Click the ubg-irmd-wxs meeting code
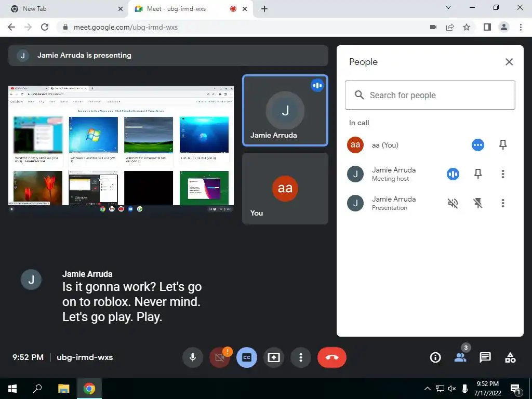The width and height of the screenshot is (532, 399). click(85, 357)
